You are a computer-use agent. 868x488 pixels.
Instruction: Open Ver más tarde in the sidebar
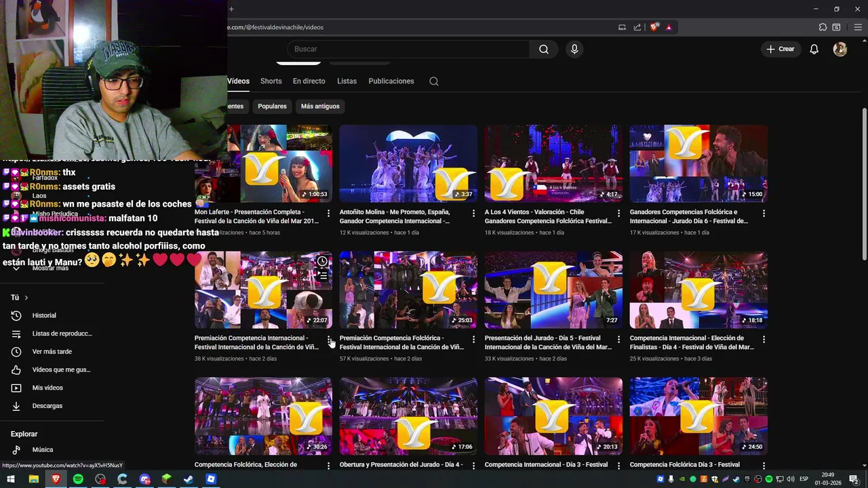(x=53, y=352)
